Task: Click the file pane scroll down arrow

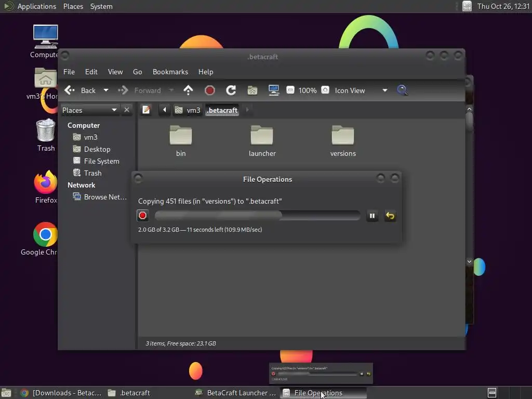Action: pyautogui.click(x=469, y=262)
